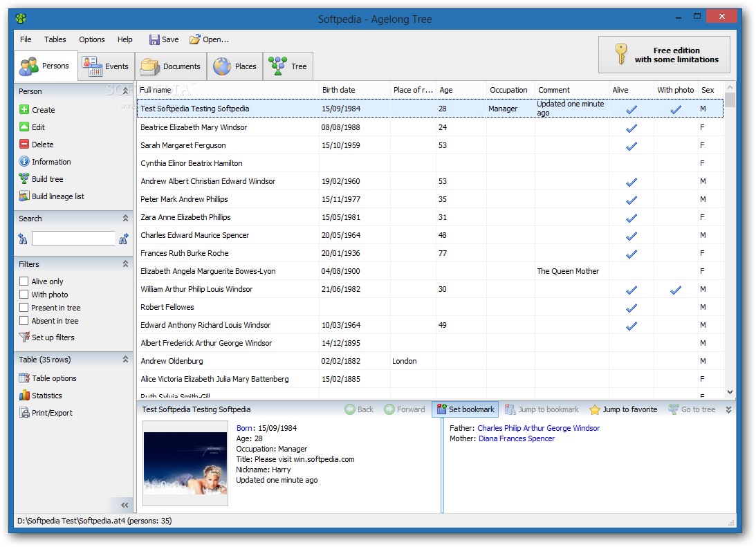
Task: Hide the left sidebar with double arrows
Action: (x=125, y=505)
